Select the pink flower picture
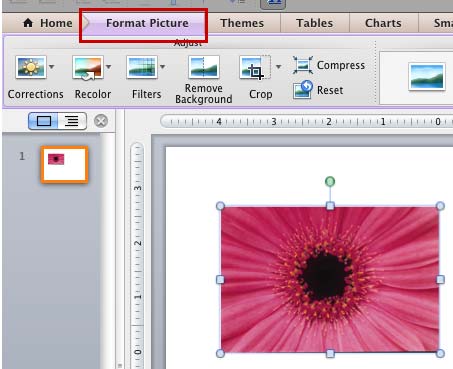Screen dimensions: 453x369 330,279
